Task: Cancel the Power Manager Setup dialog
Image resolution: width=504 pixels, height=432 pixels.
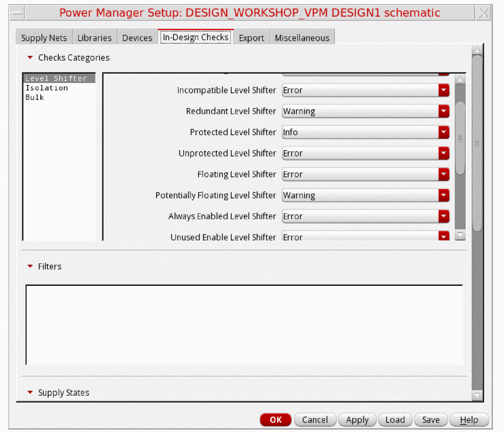Action: (x=315, y=420)
